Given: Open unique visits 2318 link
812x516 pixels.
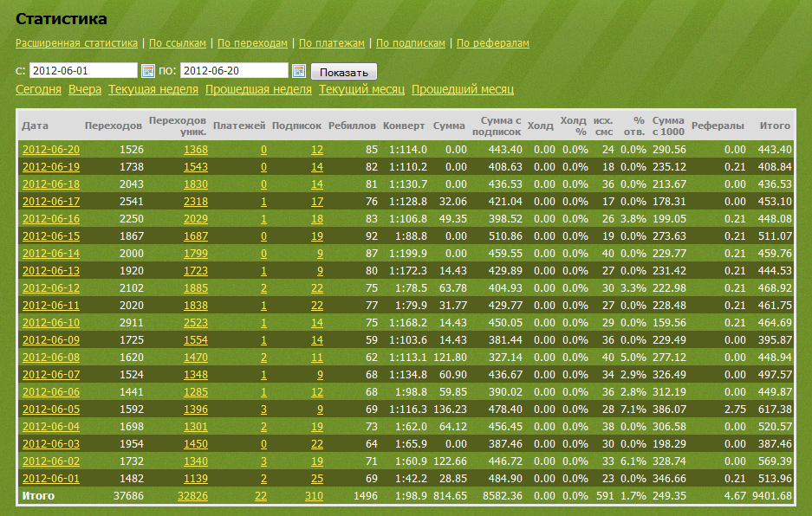Looking at the screenshot, I should click(x=196, y=202).
